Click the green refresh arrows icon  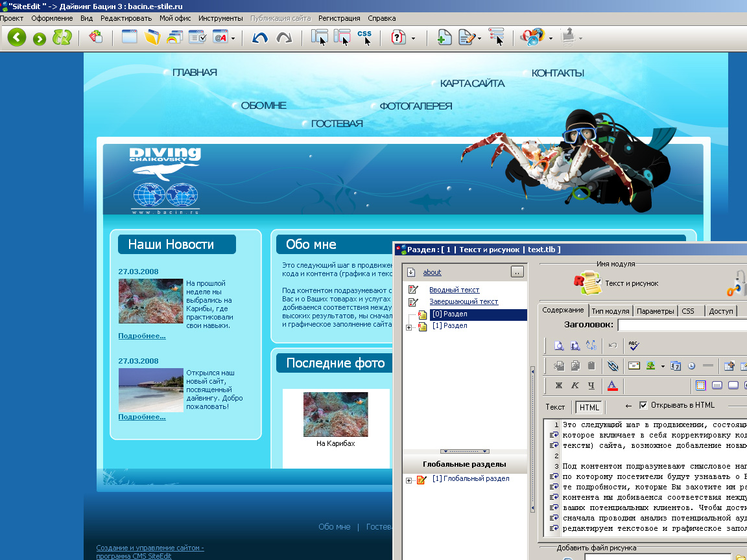(x=62, y=38)
